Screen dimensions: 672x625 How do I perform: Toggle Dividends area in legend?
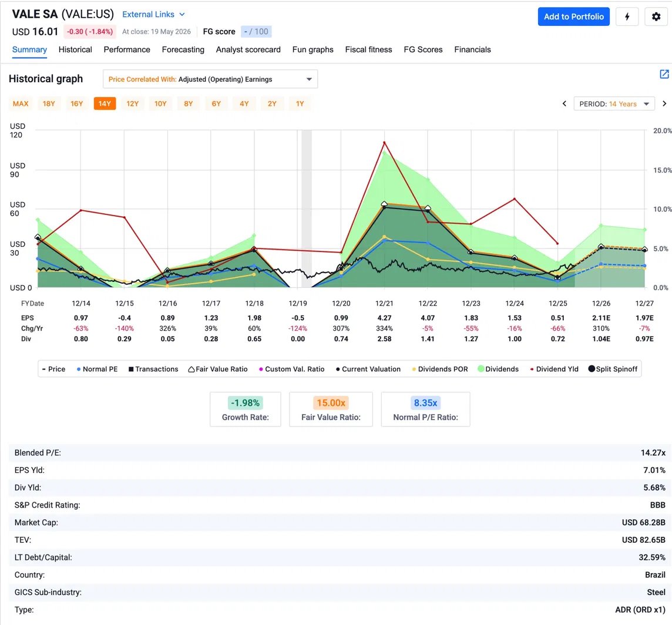(x=498, y=369)
